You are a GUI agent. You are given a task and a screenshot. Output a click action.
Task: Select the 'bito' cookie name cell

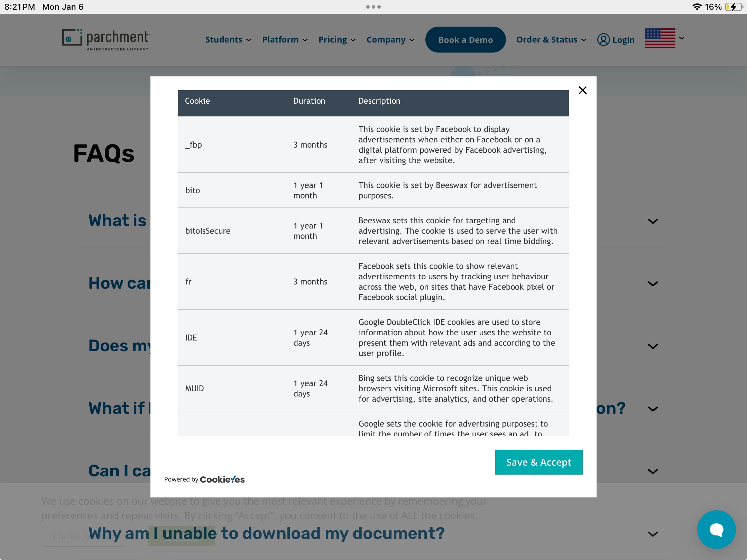point(193,190)
